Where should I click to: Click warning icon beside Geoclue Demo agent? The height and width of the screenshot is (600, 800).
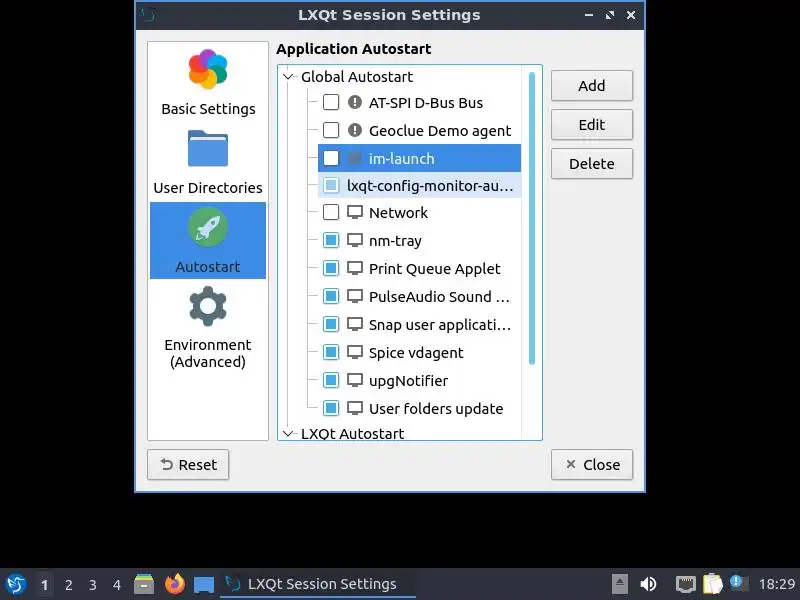[x=355, y=130]
